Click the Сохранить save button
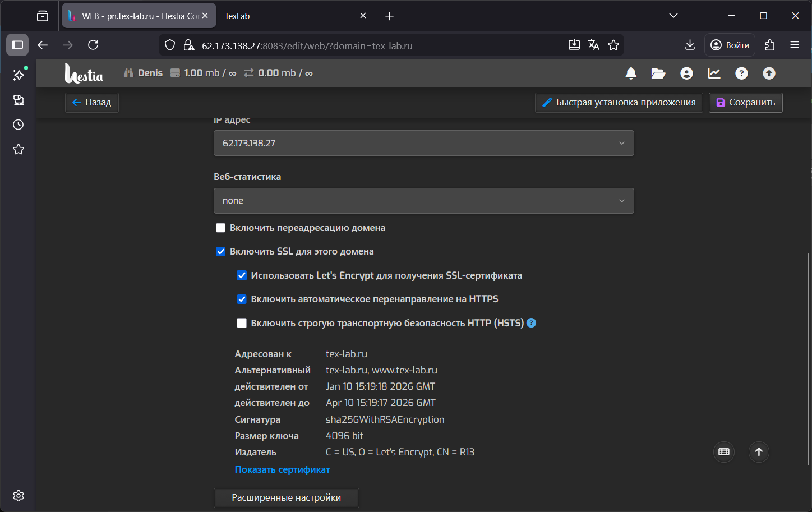This screenshot has height=512, width=812. point(745,103)
